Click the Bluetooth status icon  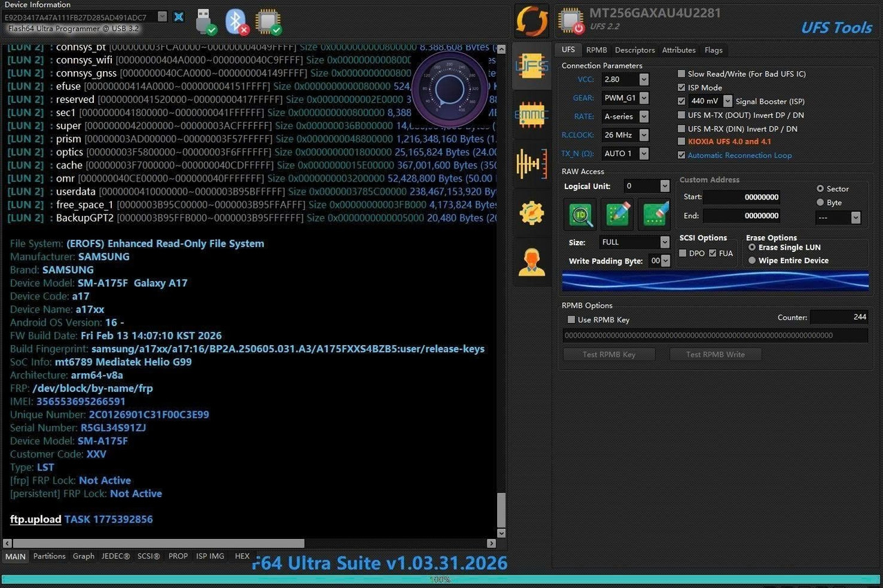[237, 21]
